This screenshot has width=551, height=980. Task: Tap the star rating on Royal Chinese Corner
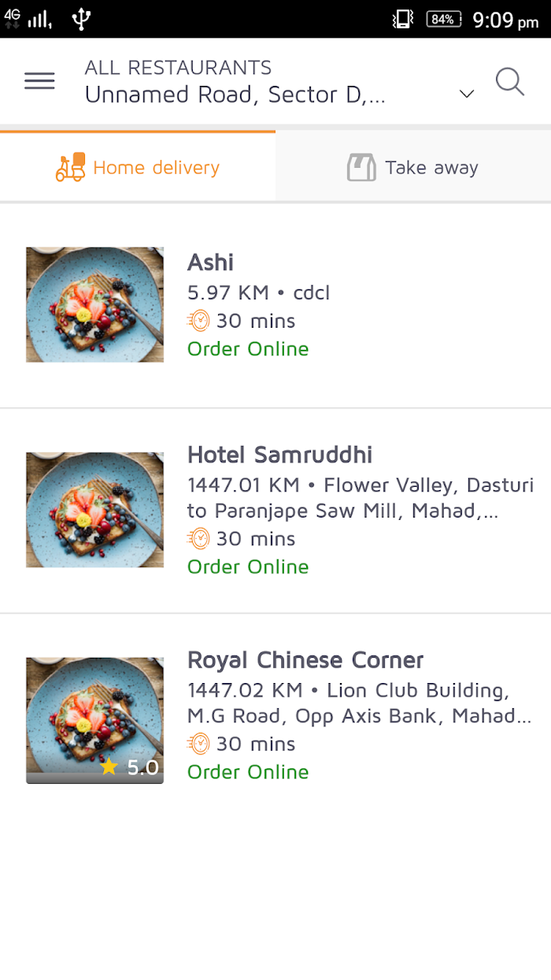click(130, 767)
